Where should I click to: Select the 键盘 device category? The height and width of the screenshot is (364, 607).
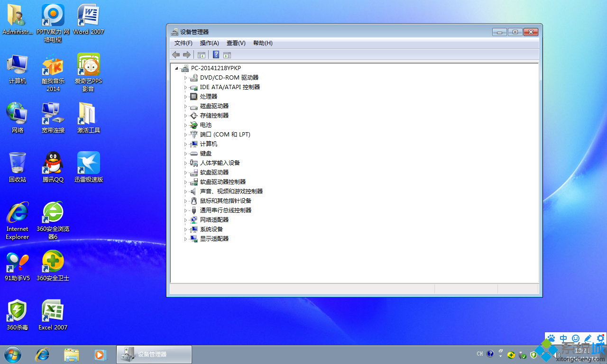206,154
